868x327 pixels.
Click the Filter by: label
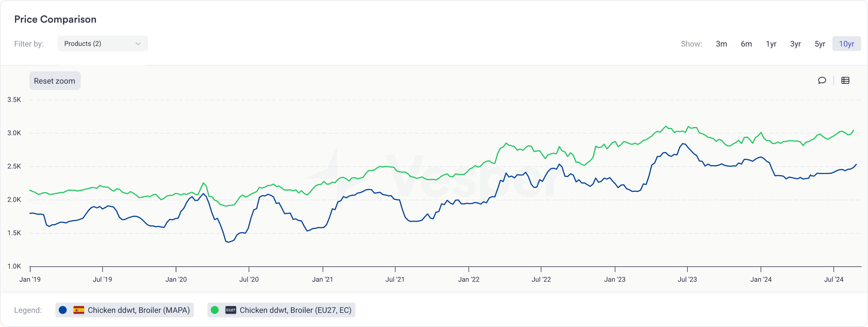29,44
